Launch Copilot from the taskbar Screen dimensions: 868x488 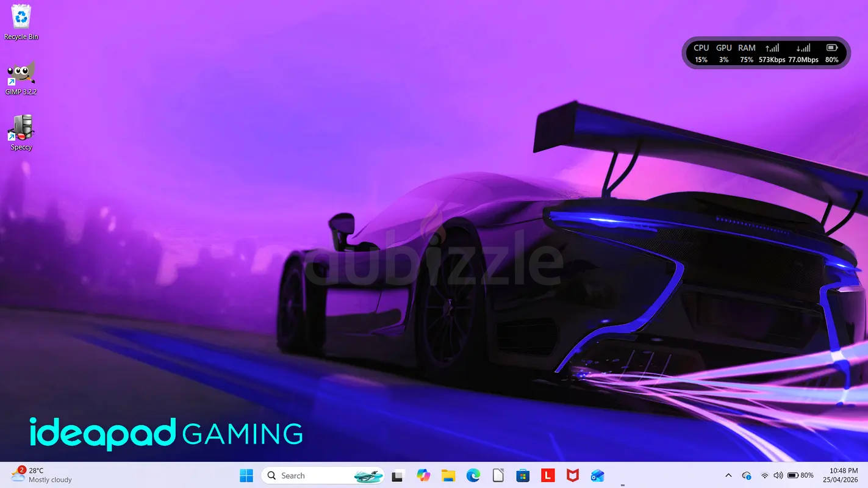pyautogui.click(x=423, y=476)
